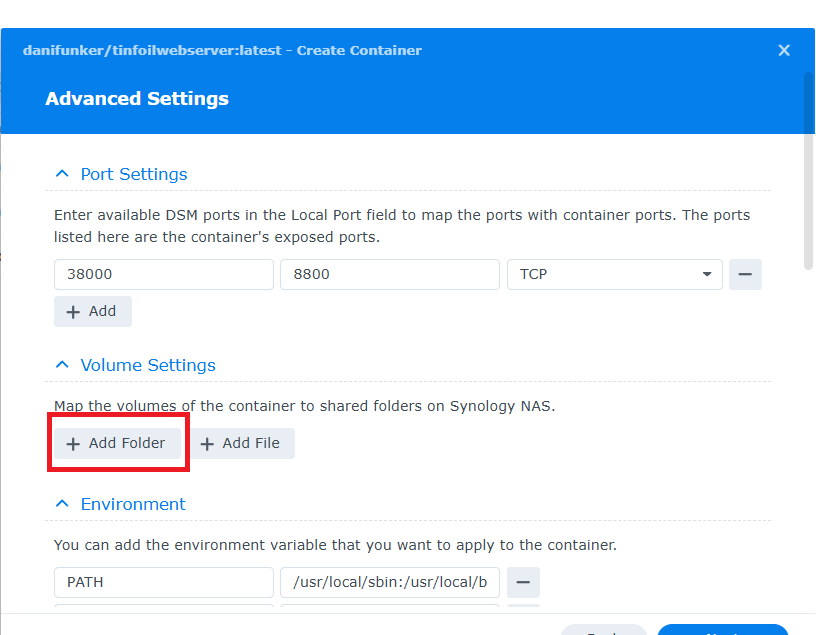Click the PATH value field
This screenshot has width=816, height=635.
(x=389, y=582)
